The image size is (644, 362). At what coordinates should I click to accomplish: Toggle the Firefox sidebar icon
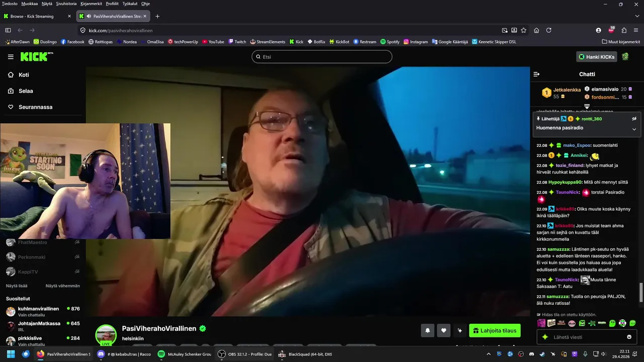pos(8,30)
